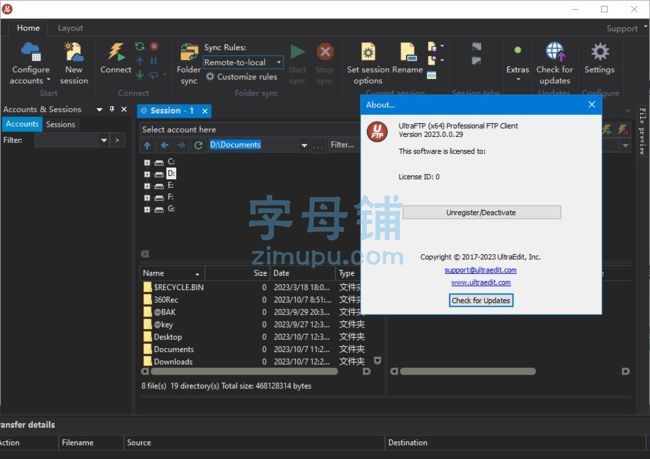Click the small green refresh icon beside Connect
650x459 pixels.
[140, 46]
